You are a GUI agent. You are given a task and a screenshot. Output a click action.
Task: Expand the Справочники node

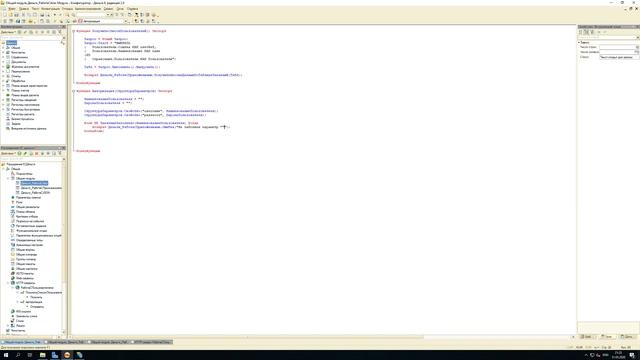(3, 57)
